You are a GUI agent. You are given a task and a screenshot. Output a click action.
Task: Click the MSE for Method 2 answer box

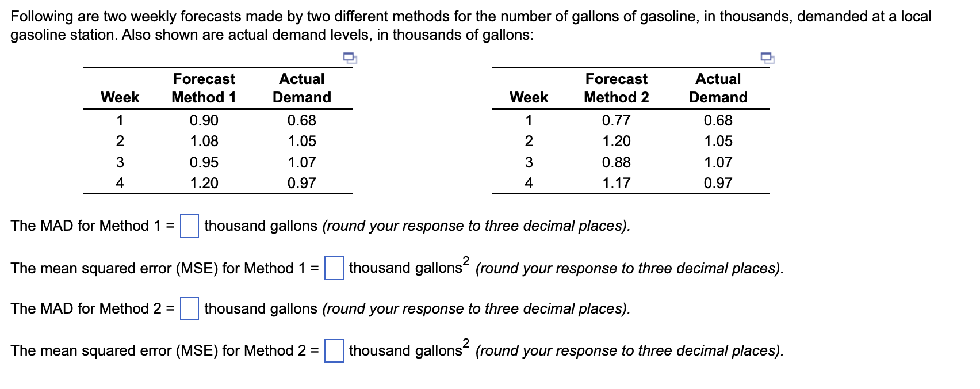pos(334,350)
